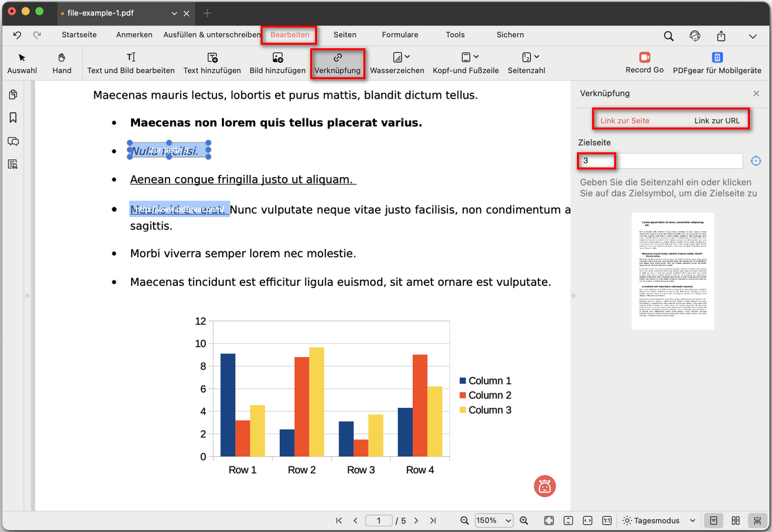Screen dimensions: 772x532
Task: Open the Record Go screen recorder
Action: click(644, 63)
